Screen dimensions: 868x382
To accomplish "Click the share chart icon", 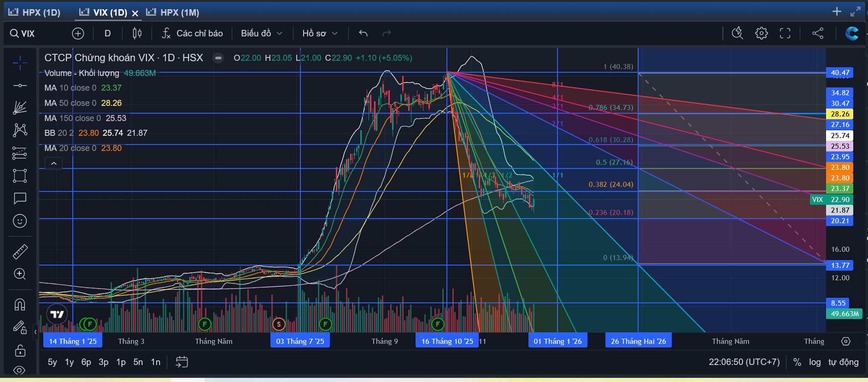I will click(818, 33).
